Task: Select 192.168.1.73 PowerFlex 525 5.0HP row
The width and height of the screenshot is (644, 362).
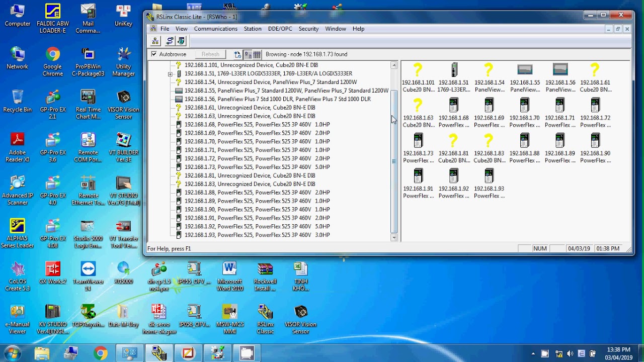Action: coord(257,167)
